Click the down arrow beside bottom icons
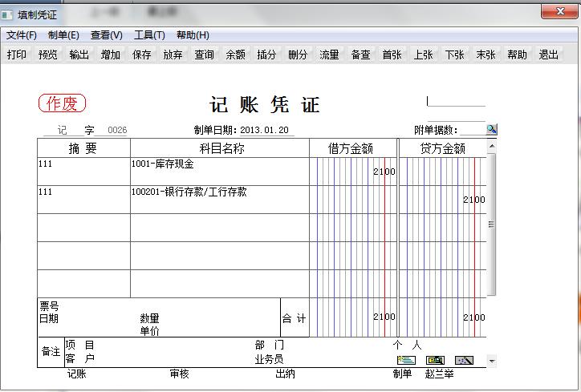The image size is (581, 392). coord(492,361)
